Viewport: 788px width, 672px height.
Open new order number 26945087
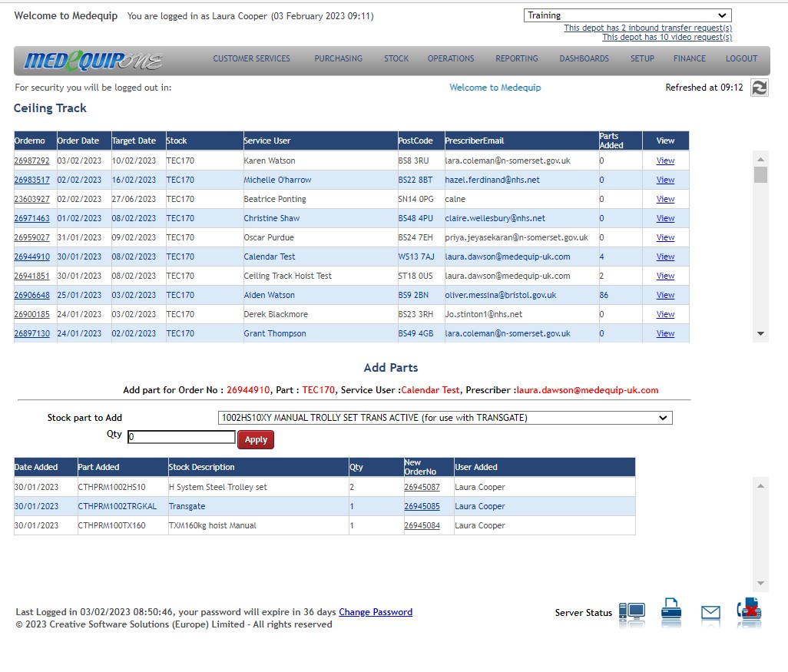pyautogui.click(x=422, y=487)
